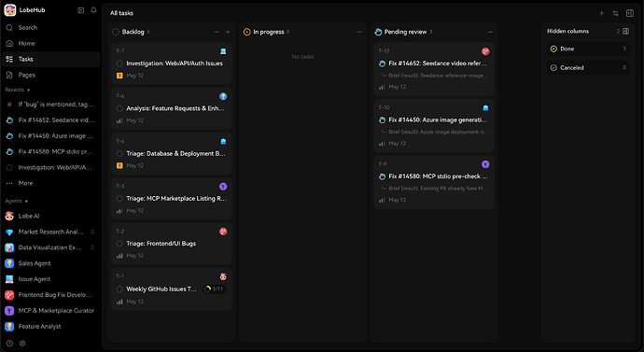644x352 pixels.
Task: Click assignee avatar on T-7 card
Action: pos(223,51)
